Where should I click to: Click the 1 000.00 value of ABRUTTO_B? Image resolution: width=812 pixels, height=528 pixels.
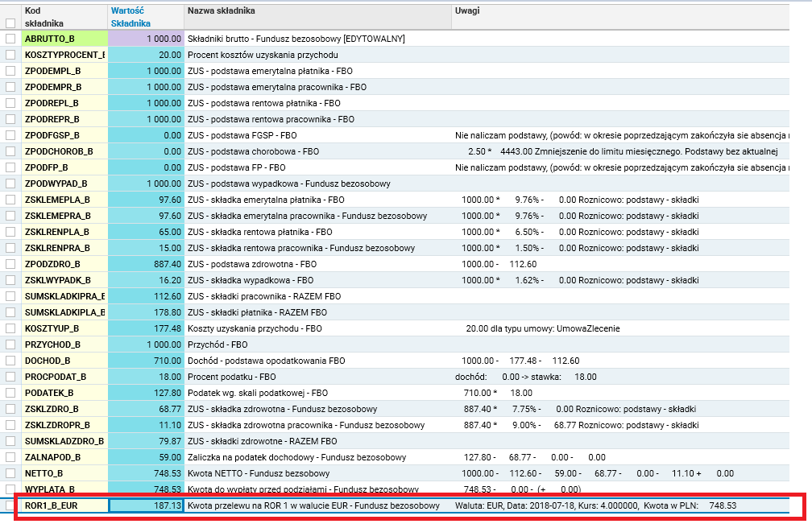pyautogui.click(x=146, y=39)
